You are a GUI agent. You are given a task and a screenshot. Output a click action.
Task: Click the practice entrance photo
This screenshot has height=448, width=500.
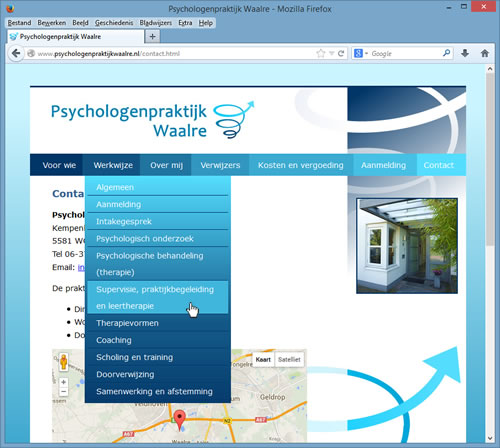tap(407, 246)
